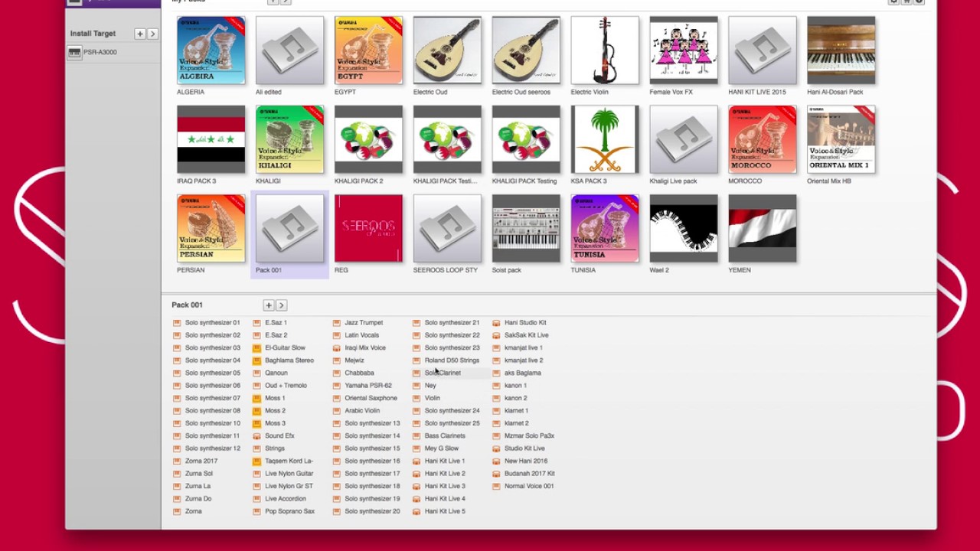Select the highlighted Pack 001 icon
Image resolution: width=980 pixels, height=551 pixels.
click(x=289, y=228)
